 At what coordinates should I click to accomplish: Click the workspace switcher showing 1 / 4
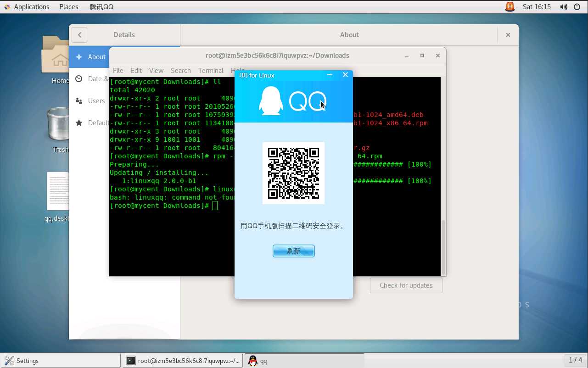(575, 360)
